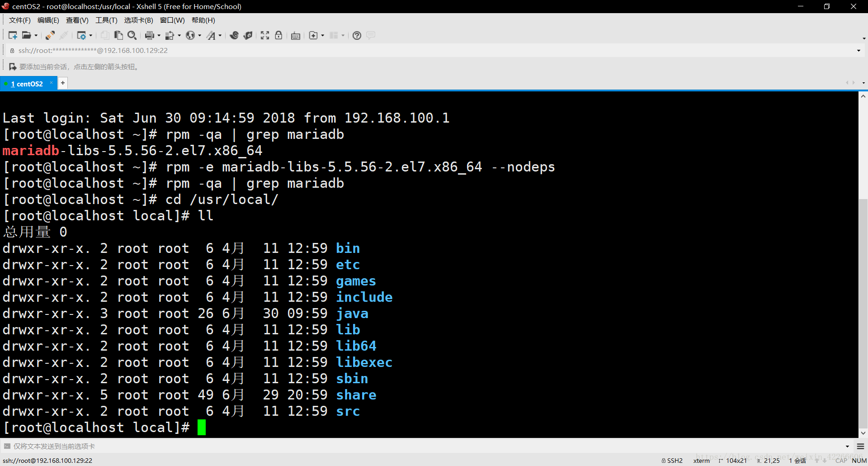This screenshot has height=466, width=868.
Task: Click the New session icon
Action: pyautogui.click(x=12, y=35)
